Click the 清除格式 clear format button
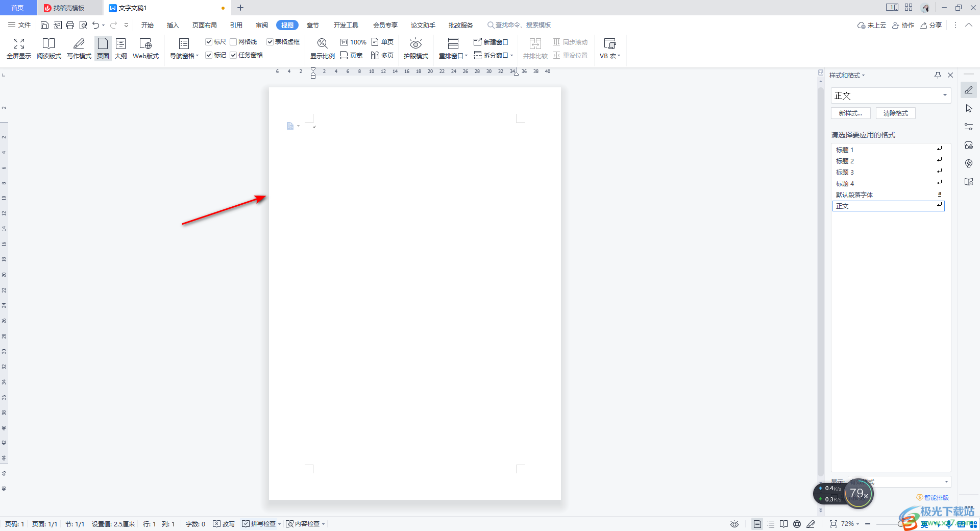 pos(896,113)
